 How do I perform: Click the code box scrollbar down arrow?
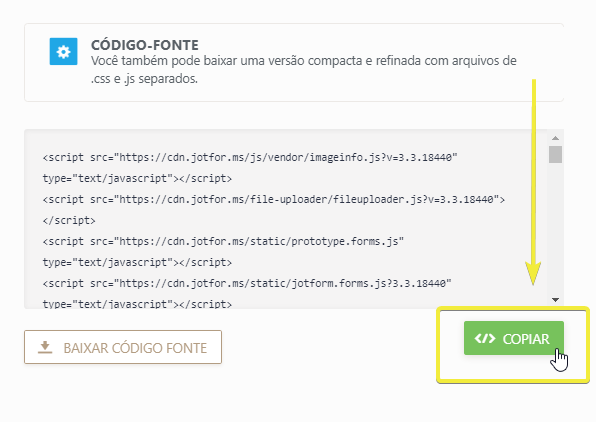pos(555,300)
